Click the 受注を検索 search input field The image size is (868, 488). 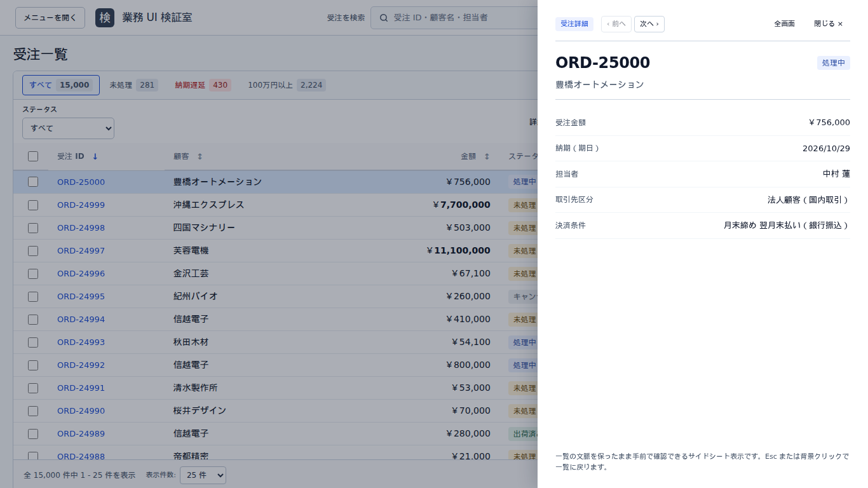click(x=454, y=18)
